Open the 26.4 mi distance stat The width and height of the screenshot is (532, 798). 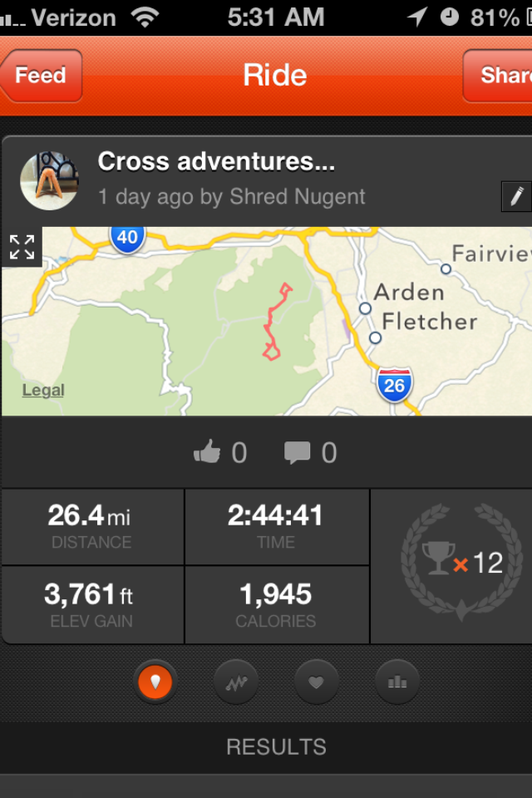[x=91, y=527]
